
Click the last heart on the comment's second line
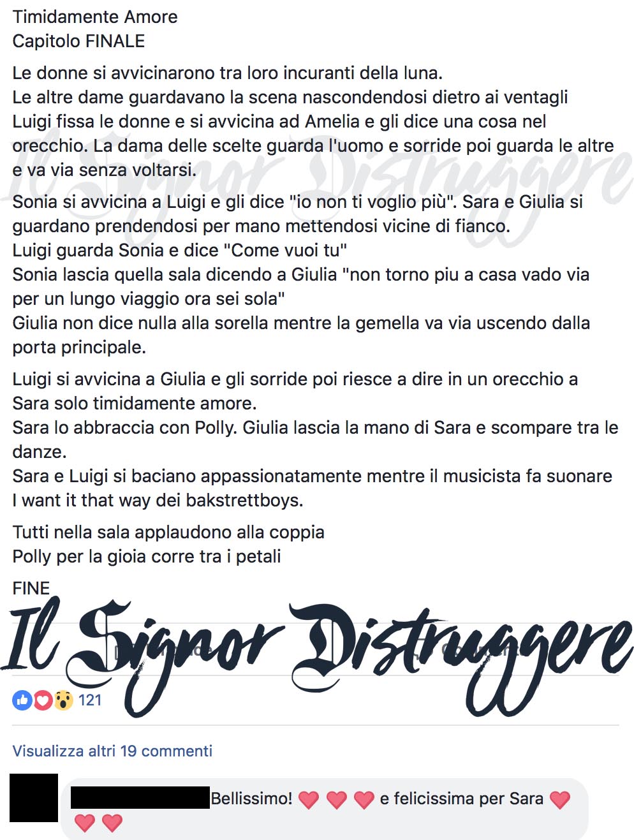pos(112,823)
